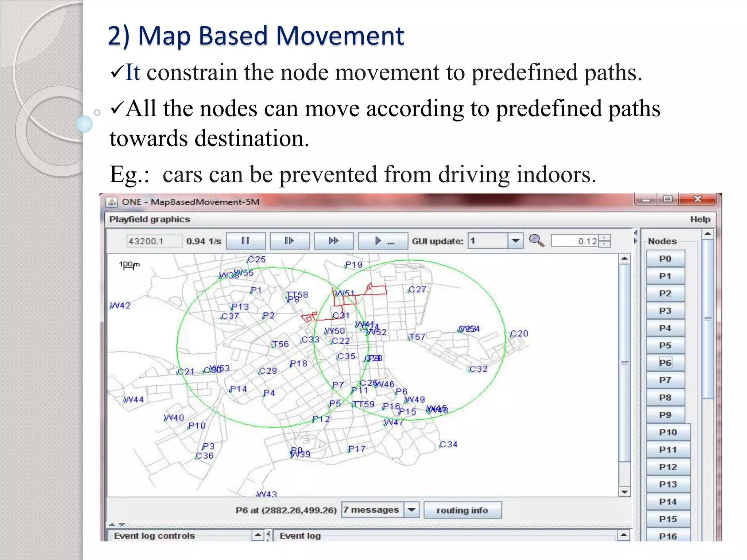This screenshot has height=560, width=747.
Task: Click node label P17 on the map
Action: [357, 449]
